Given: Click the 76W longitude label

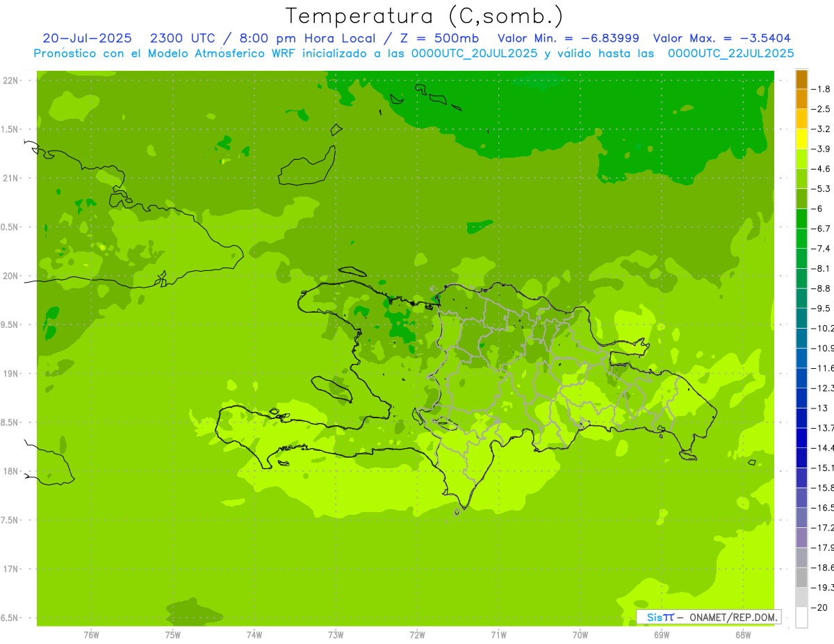Looking at the screenshot, I should pyautogui.click(x=91, y=635).
